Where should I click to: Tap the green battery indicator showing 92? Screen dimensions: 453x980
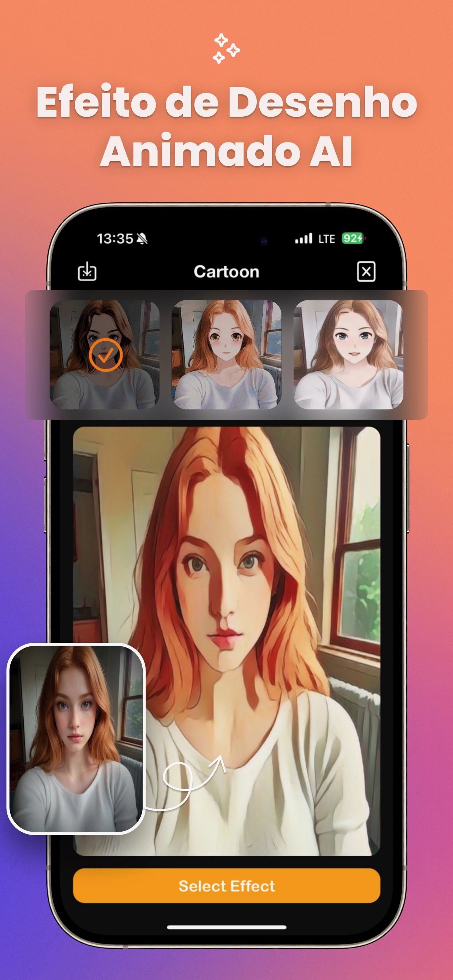[x=353, y=238]
